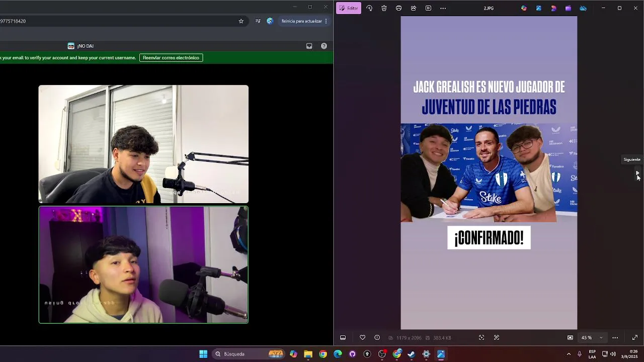
Task: Open clock and date 0:26 3/9/2025
Action: [629, 354]
